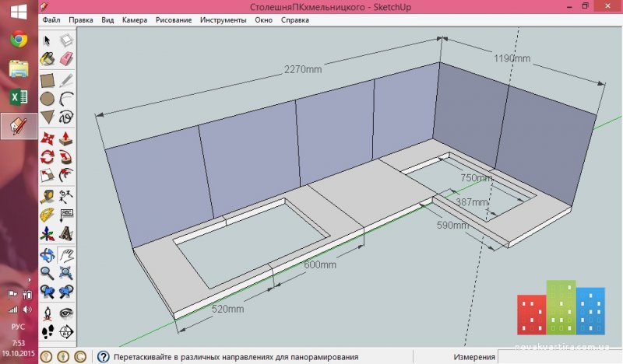The width and height of the screenshot is (623, 364).
Task: Open the clock showing 7:53
Action: pyautogui.click(x=18, y=343)
